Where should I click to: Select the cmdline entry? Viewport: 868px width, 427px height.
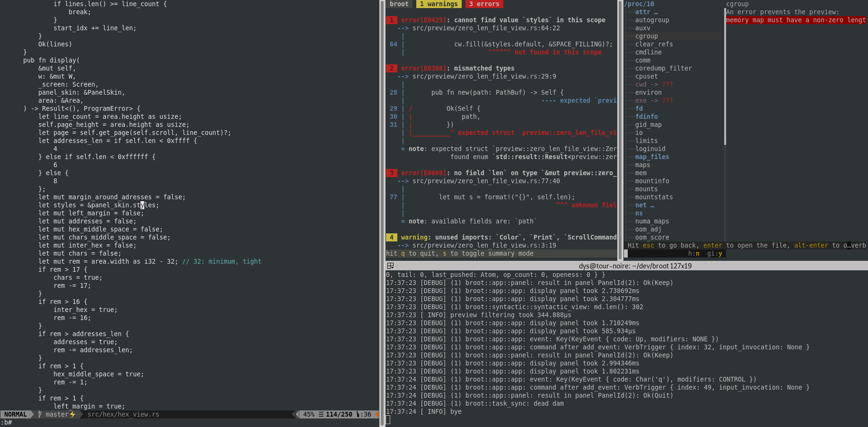649,52
